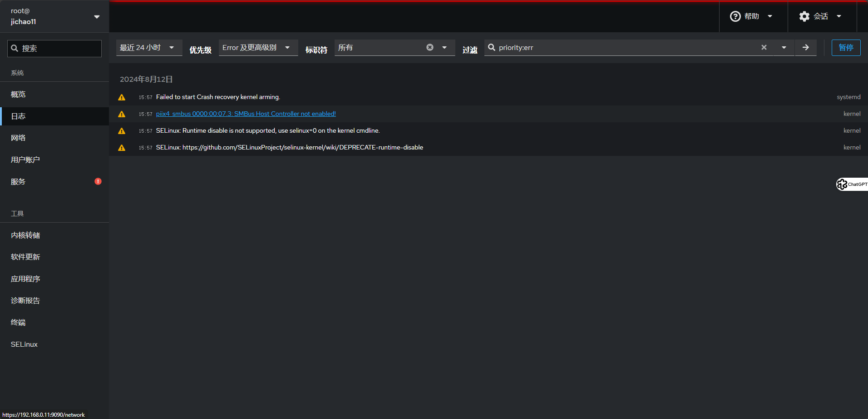Open session settings gear icon

click(x=804, y=16)
